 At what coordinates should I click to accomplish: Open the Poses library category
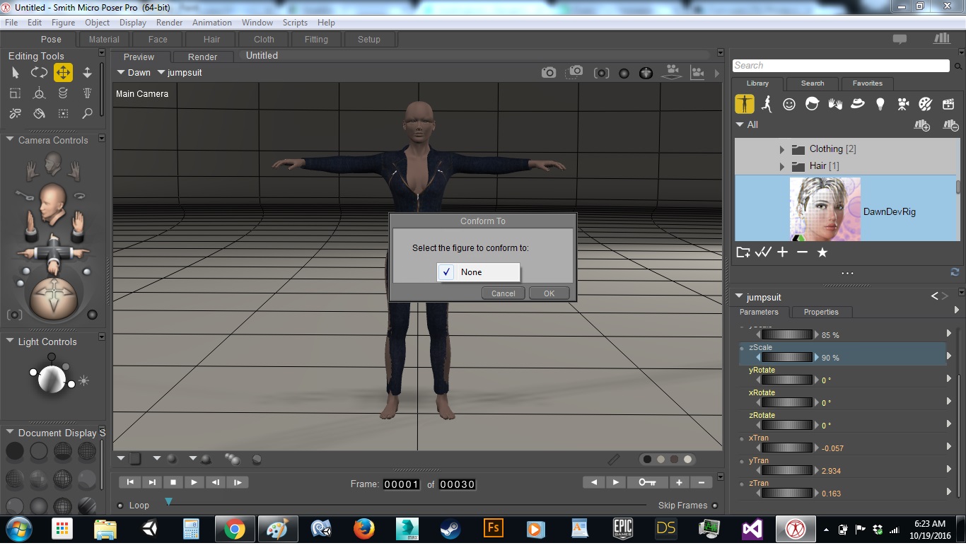point(767,105)
